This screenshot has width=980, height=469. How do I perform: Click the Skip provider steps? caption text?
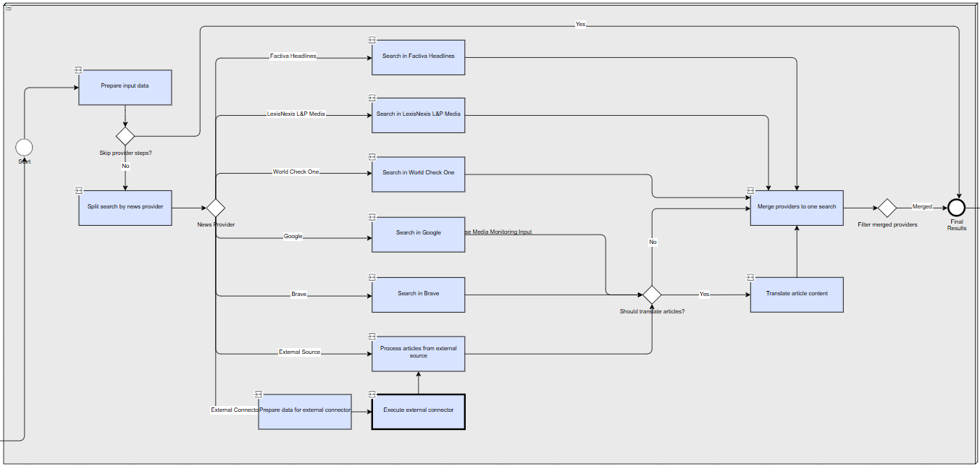(125, 153)
